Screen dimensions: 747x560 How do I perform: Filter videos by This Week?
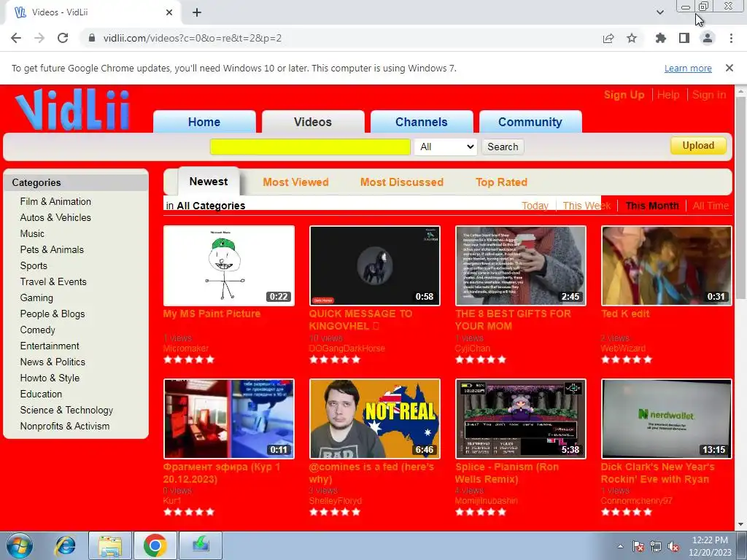pos(587,206)
